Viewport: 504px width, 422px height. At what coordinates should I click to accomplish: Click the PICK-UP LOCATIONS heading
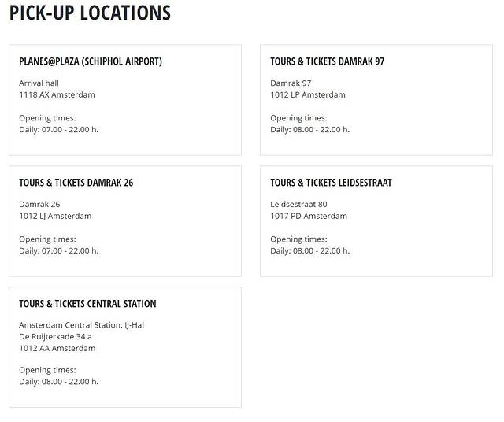point(90,13)
